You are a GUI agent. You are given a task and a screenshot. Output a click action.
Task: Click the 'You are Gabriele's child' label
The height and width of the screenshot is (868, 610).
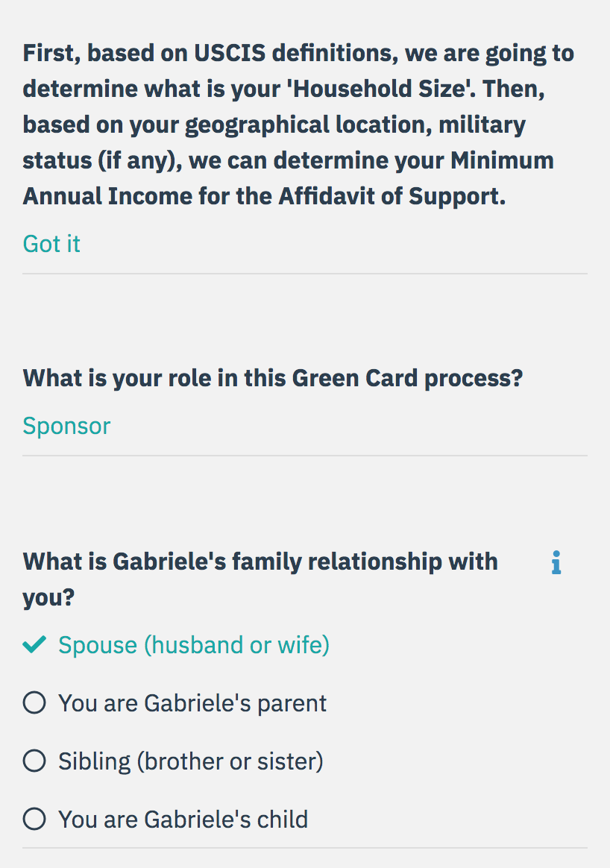[x=183, y=820]
